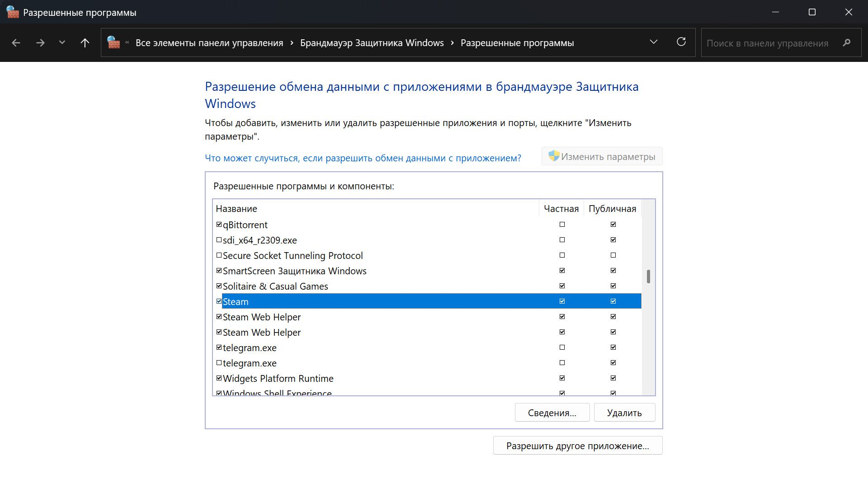Open link about allowing app communication risks
868x488 pixels.
tap(363, 158)
